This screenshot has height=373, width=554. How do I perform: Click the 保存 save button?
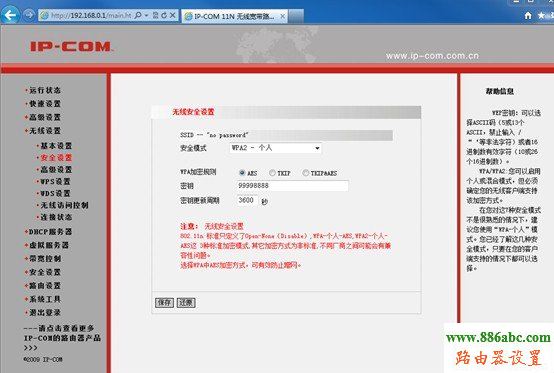click(164, 303)
